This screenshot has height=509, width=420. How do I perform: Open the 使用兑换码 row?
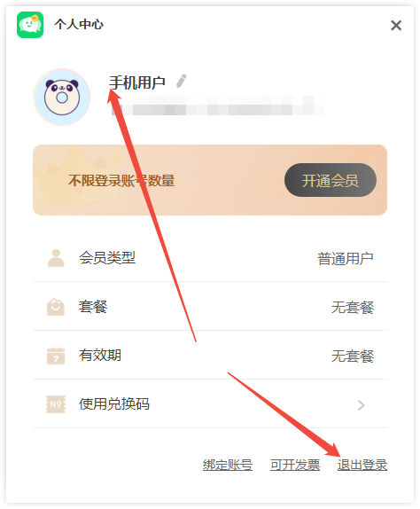[210, 403]
